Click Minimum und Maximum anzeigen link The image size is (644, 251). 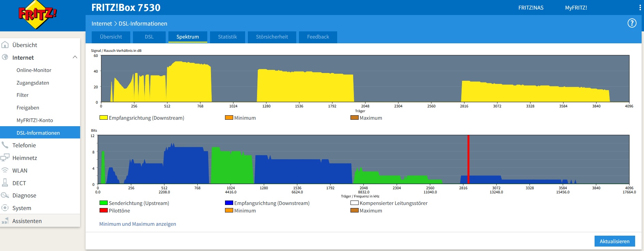coord(138,224)
